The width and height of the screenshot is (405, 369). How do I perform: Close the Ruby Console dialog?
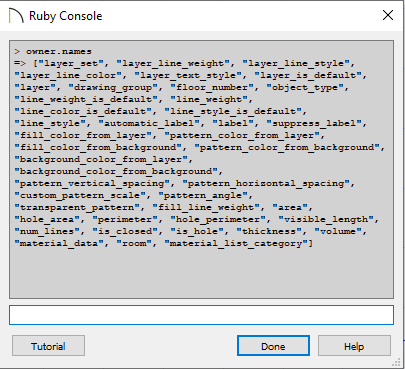pos(388,15)
